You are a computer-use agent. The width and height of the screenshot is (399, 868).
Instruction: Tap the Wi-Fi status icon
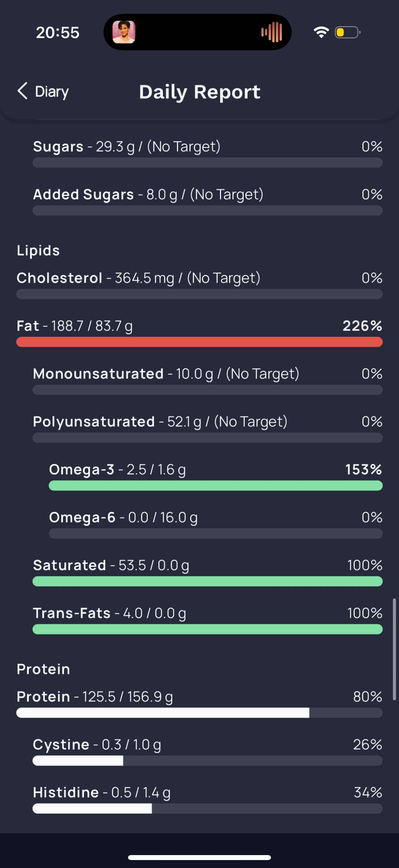(x=321, y=32)
